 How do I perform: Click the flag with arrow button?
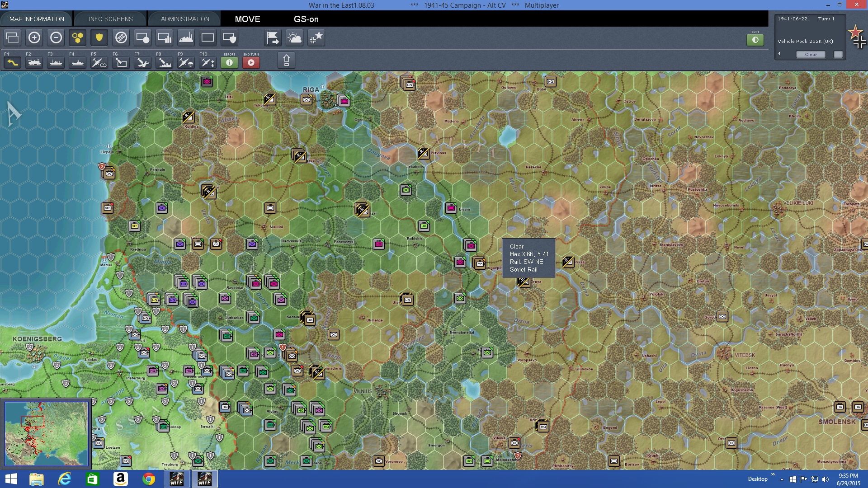(x=273, y=38)
